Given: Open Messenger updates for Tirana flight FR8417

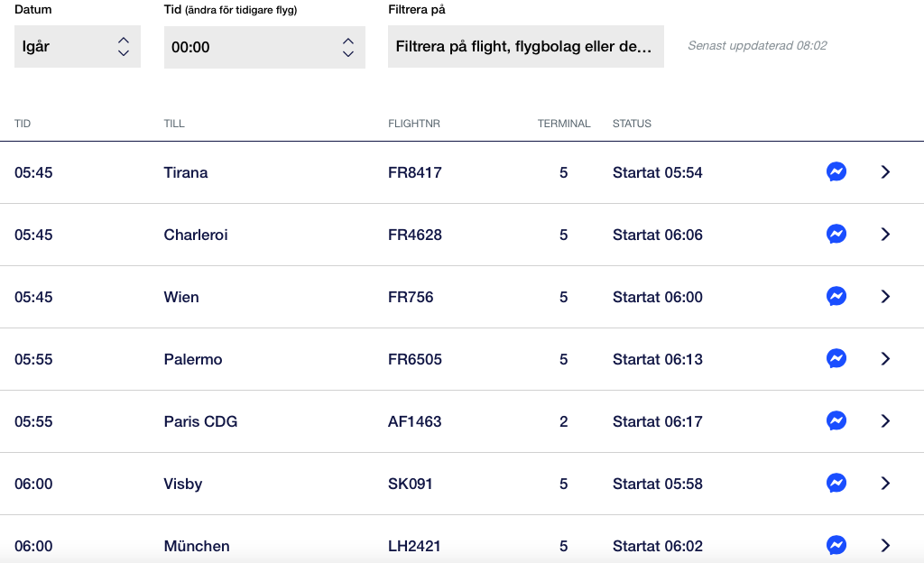Looking at the screenshot, I should click(x=836, y=172).
